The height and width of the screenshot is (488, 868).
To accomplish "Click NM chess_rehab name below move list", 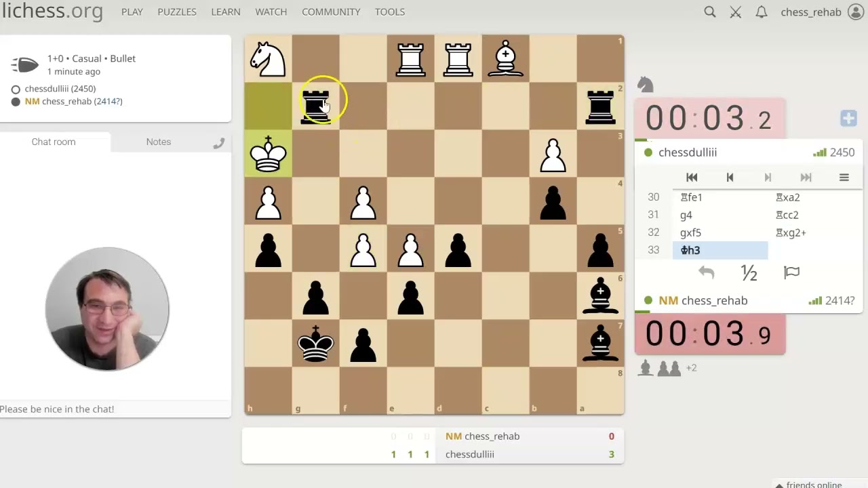I will click(703, 300).
